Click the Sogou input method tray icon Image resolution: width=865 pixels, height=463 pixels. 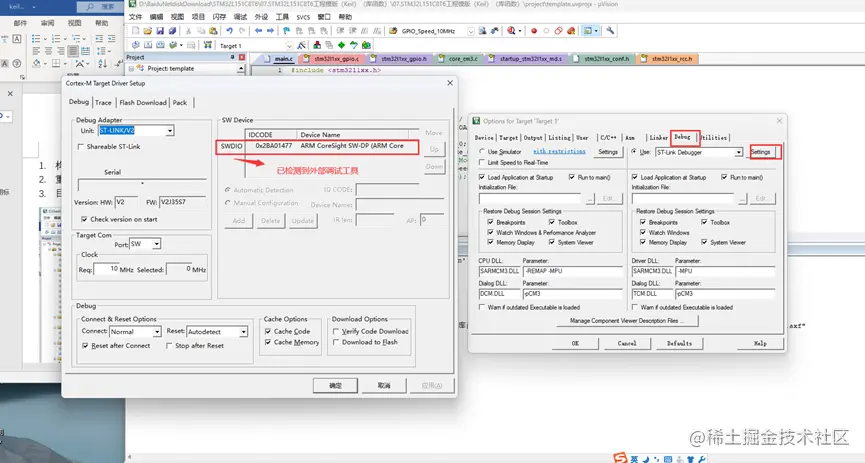(620, 458)
